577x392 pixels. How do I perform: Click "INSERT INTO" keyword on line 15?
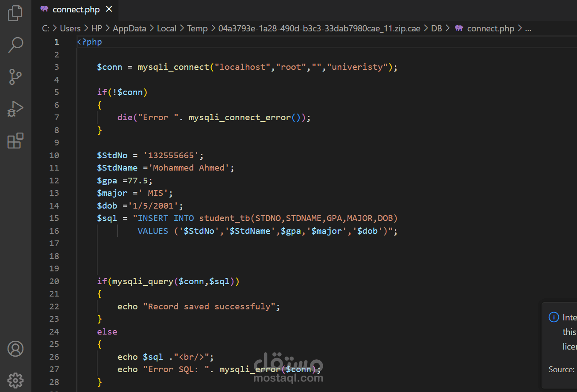(166, 218)
